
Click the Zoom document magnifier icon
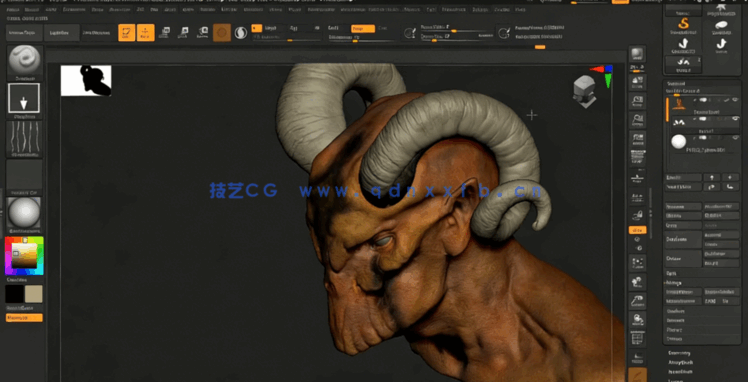point(637,101)
